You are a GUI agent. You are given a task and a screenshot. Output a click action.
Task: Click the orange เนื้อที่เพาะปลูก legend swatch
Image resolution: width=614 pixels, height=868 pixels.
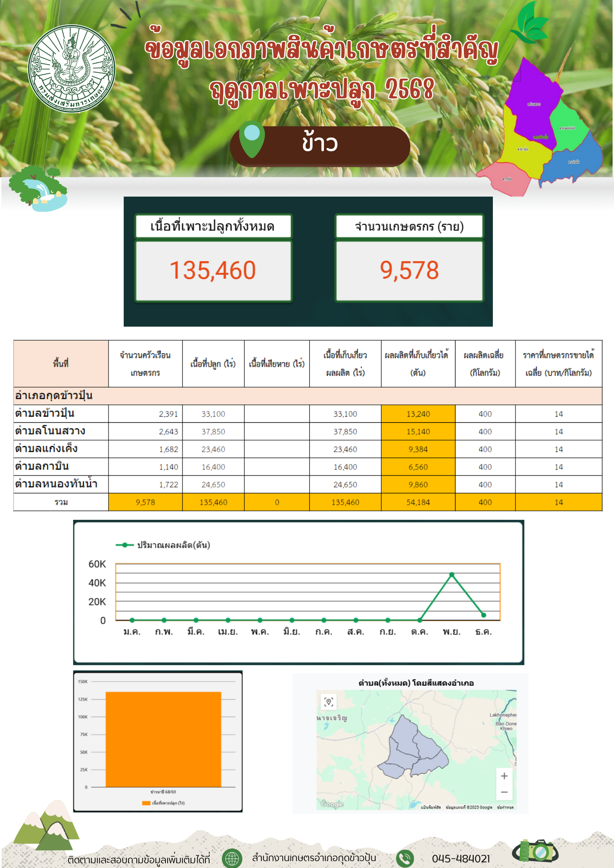tap(146, 803)
